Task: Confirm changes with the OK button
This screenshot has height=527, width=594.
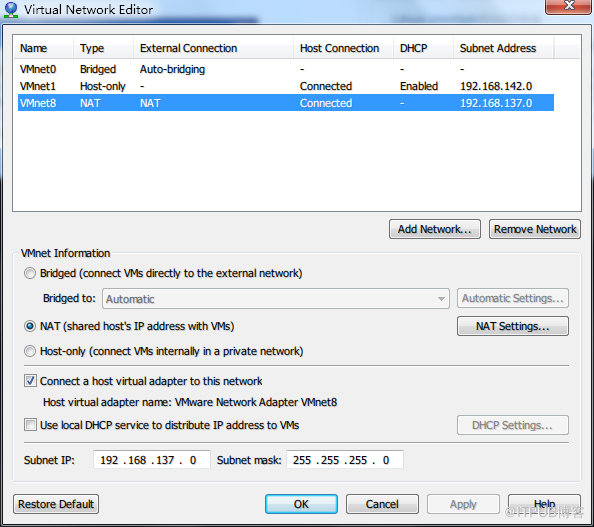Action: tap(301, 504)
